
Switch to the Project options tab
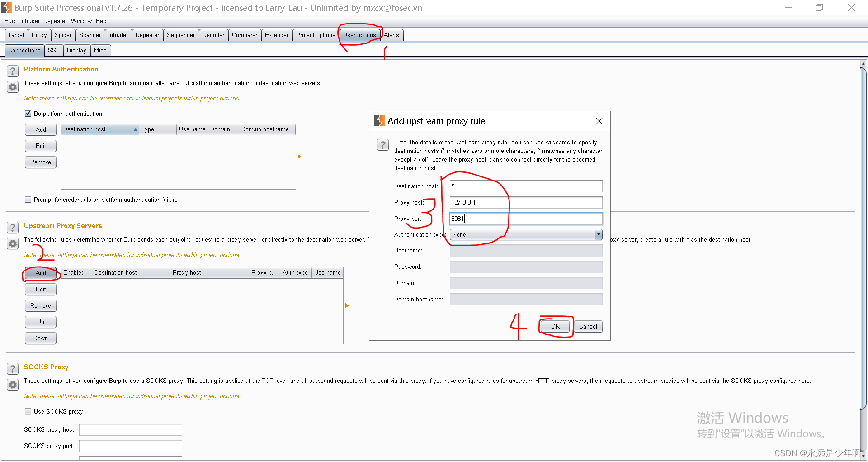[316, 35]
